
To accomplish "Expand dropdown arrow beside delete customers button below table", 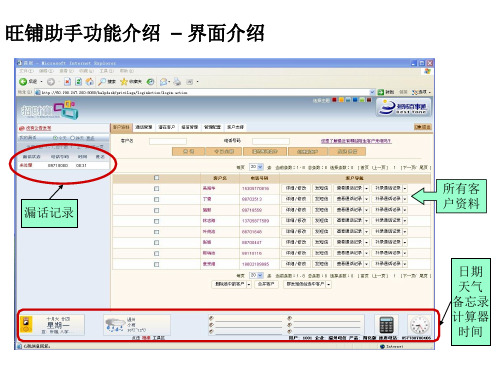I will [x=249, y=284].
